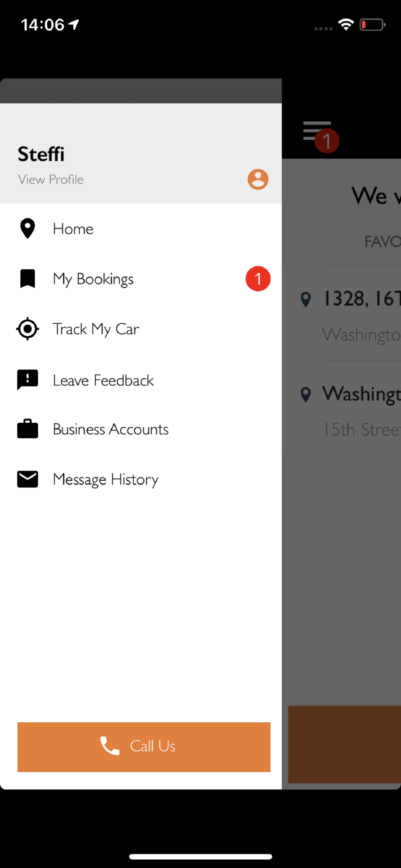The height and width of the screenshot is (868, 401).
Task: Tap the Track My Car target icon
Action: pyautogui.click(x=27, y=329)
